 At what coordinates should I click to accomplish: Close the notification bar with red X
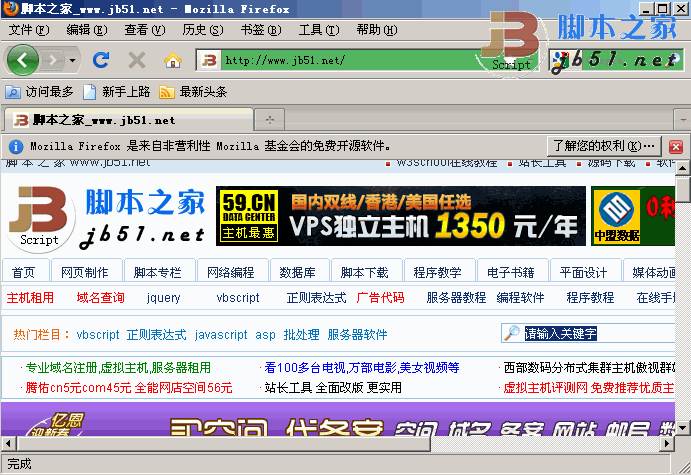(x=676, y=146)
